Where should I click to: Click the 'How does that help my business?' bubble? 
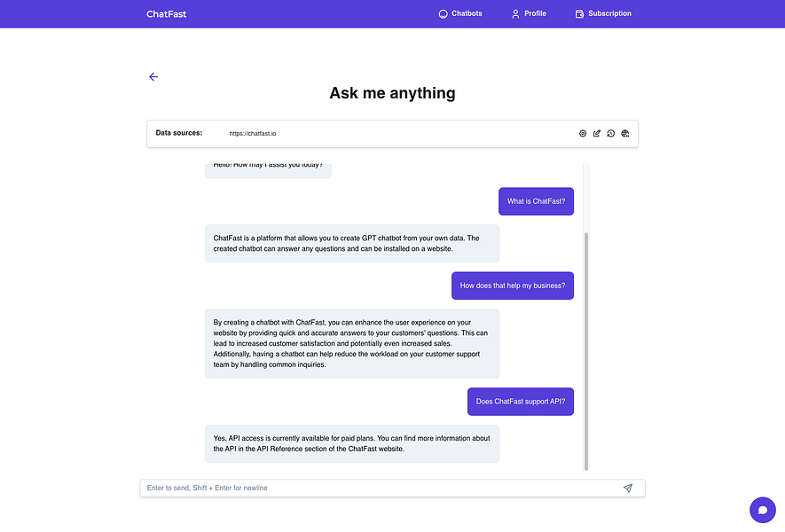pyautogui.click(x=512, y=285)
